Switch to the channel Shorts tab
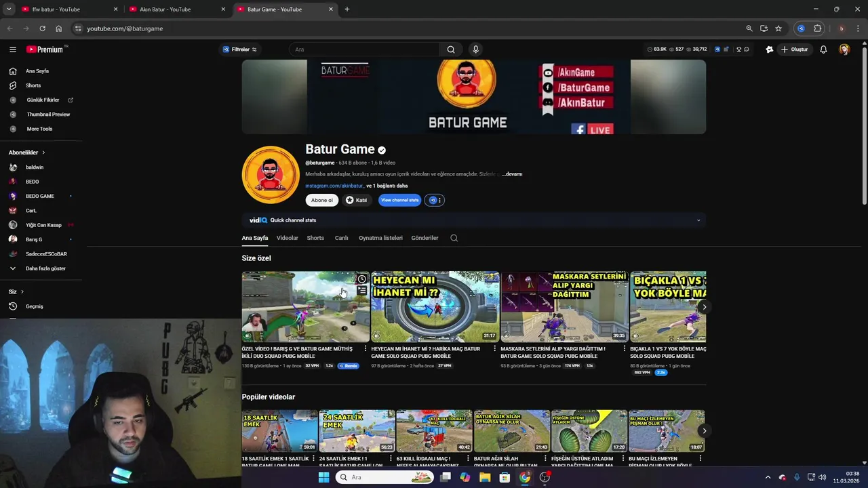This screenshot has height=488, width=868. tap(315, 238)
